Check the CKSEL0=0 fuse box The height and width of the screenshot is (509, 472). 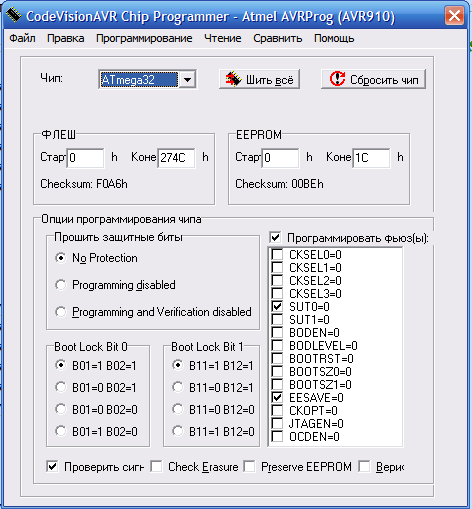(277, 254)
